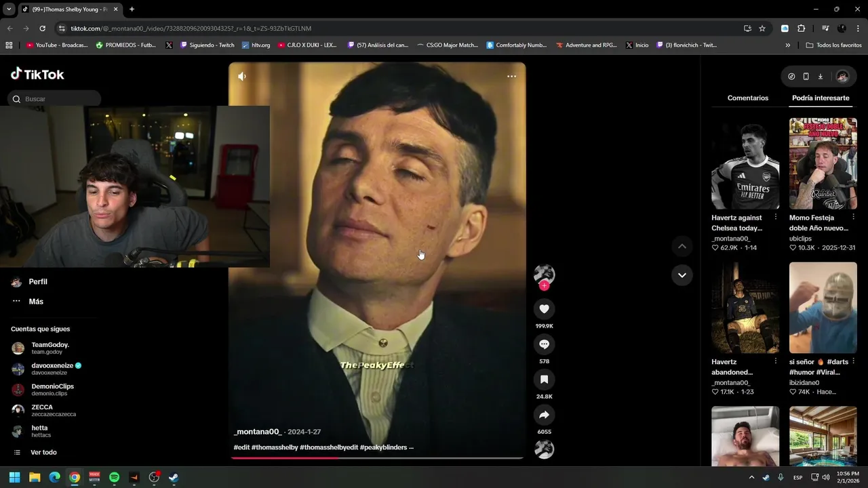Open ZECCA followed account
868x488 pixels.
click(43, 411)
